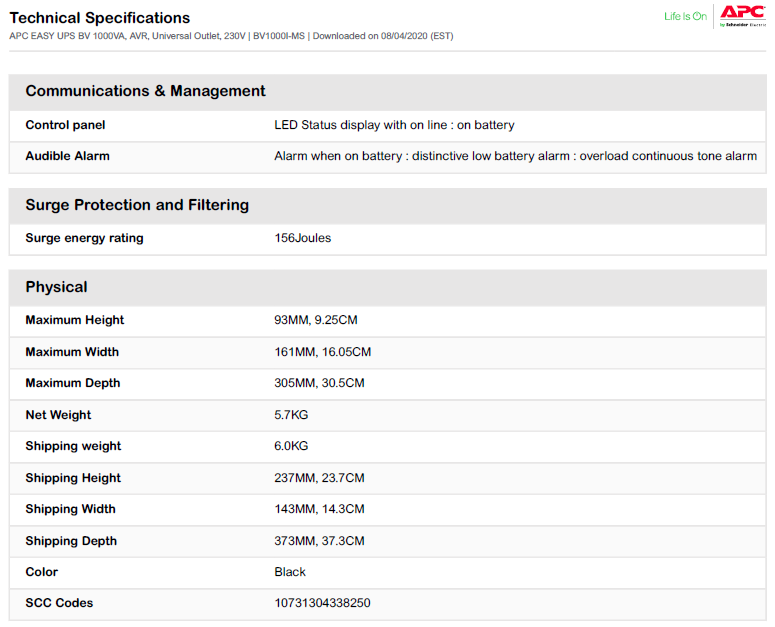Click the Color value Black
Viewport: 775px width, 627px height.
click(x=290, y=572)
